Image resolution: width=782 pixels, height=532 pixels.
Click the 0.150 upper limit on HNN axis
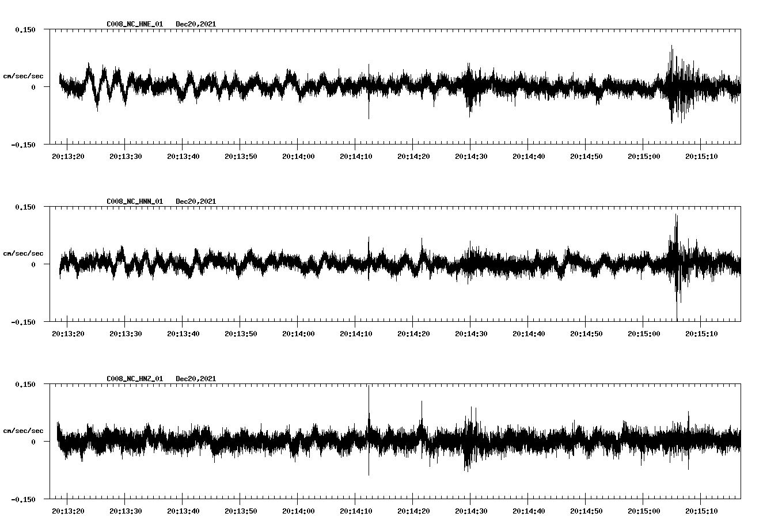point(25,207)
